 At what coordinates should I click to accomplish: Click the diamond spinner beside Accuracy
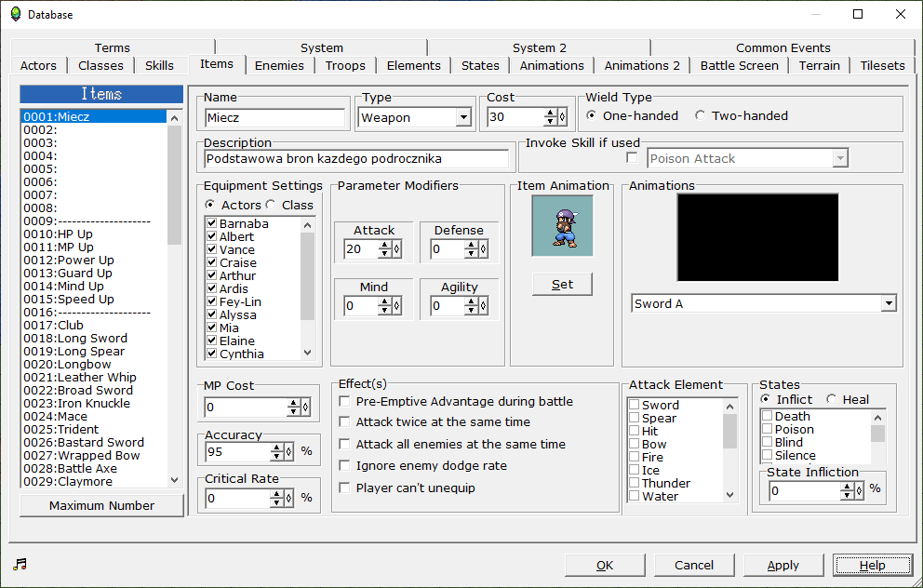point(288,451)
